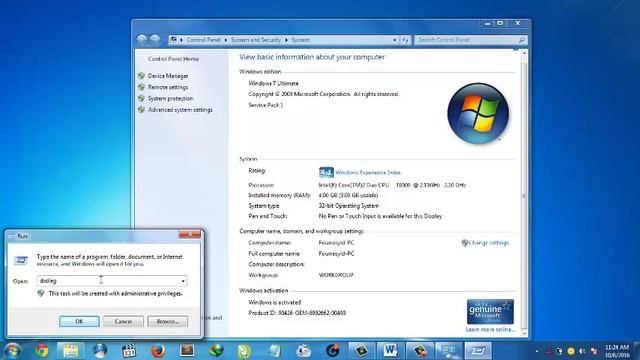Click the Show desktop strip in taskbar
The image size is (640, 360).
pyautogui.click(x=637, y=351)
